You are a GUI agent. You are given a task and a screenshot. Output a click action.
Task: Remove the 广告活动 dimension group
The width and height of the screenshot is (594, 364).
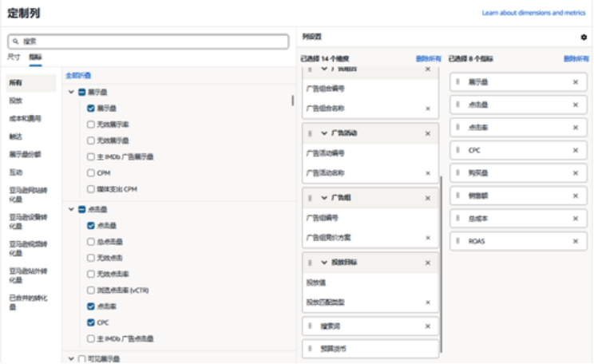pos(428,134)
